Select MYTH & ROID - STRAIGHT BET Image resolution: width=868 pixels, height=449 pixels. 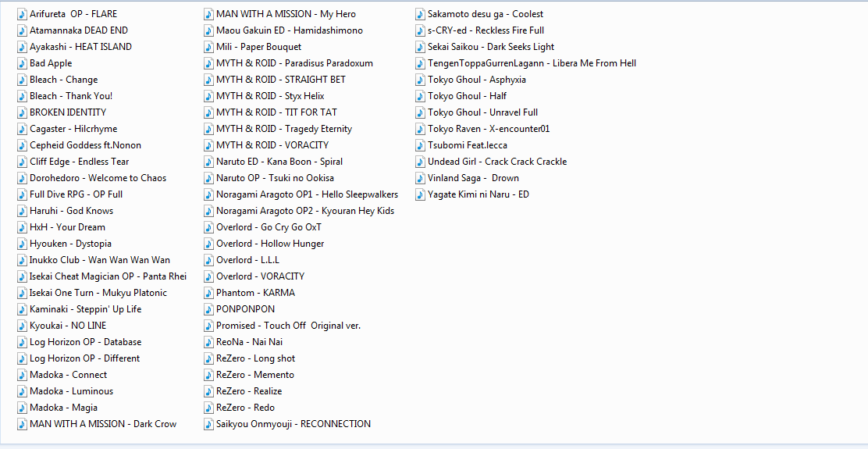281,80
